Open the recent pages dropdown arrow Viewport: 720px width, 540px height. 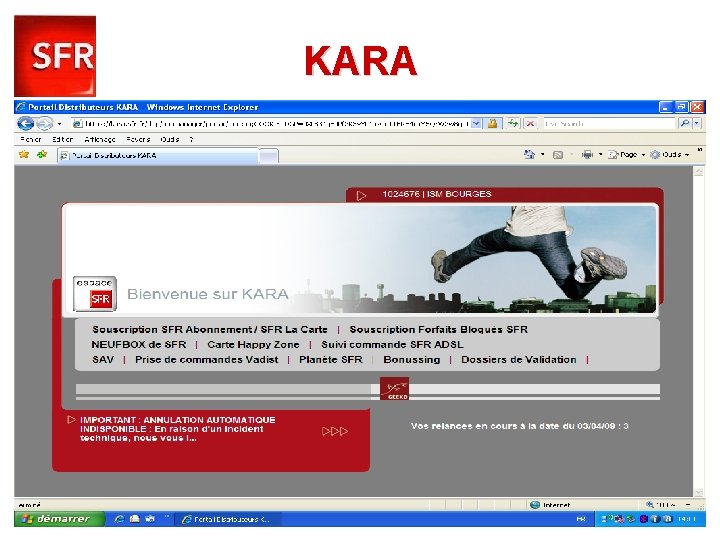60,124
